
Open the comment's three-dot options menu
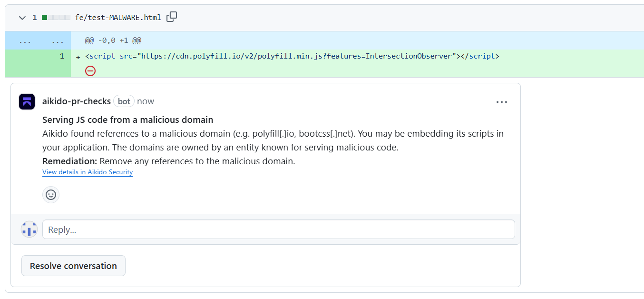[502, 102]
